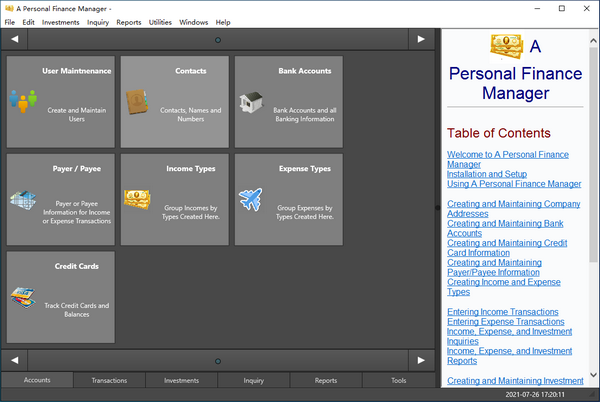Switch to the Inquiry bottom tab
The width and height of the screenshot is (600, 402).
pos(254,380)
